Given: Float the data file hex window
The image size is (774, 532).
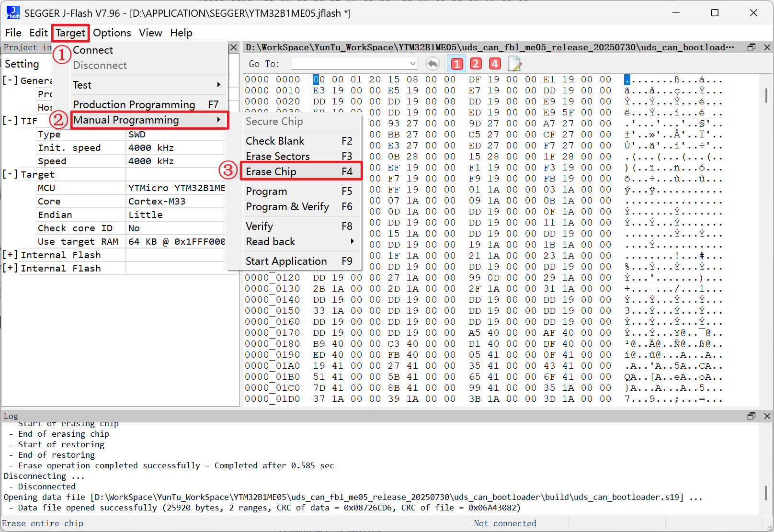Looking at the screenshot, I should pyautogui.click(x=751, y=47).
